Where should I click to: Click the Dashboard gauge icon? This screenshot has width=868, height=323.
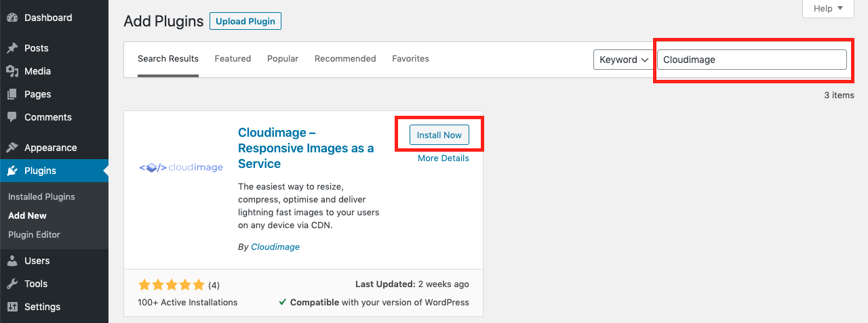pyautogui.click(x=12, y=18)
